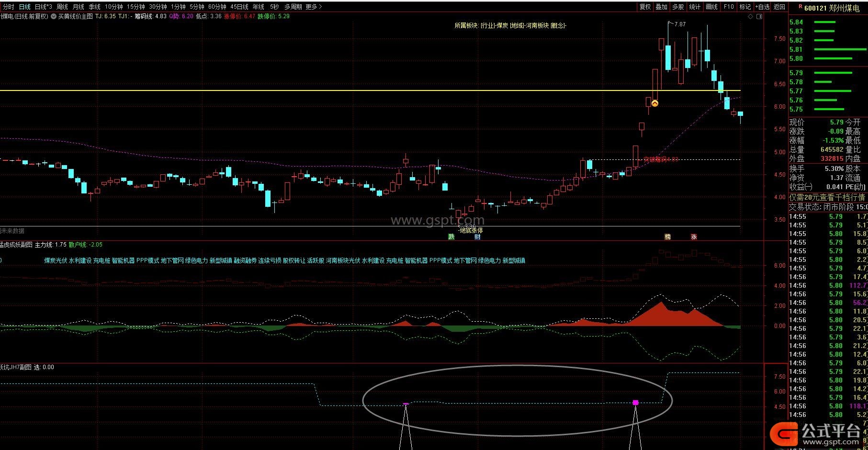The image size is (868, 450).
Task: Select the 5秒 period tab
Action: coord(274,7)
